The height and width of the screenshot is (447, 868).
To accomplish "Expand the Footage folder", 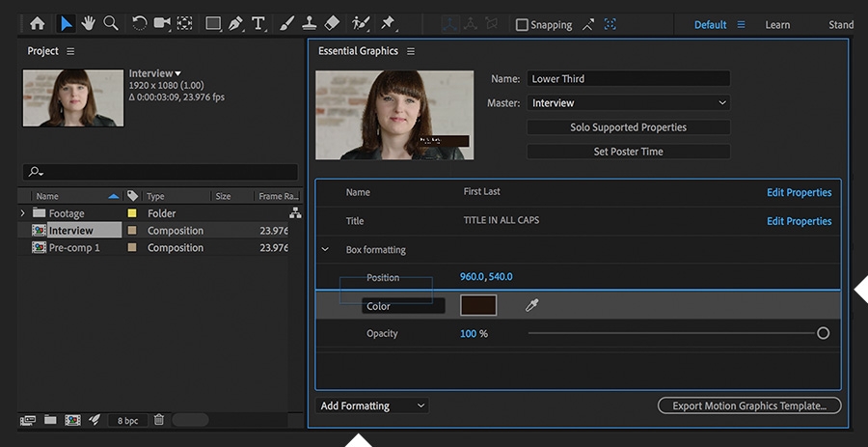I will coord(22,213).
